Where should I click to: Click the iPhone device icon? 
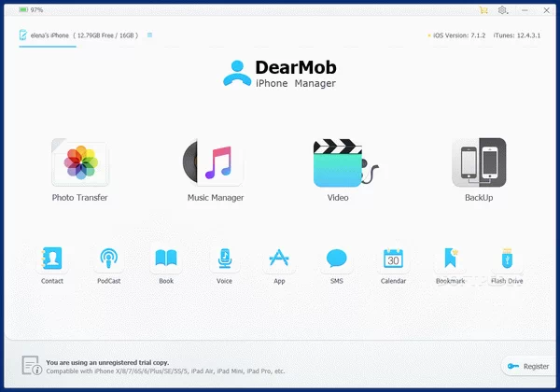click(x=22, y=35)
